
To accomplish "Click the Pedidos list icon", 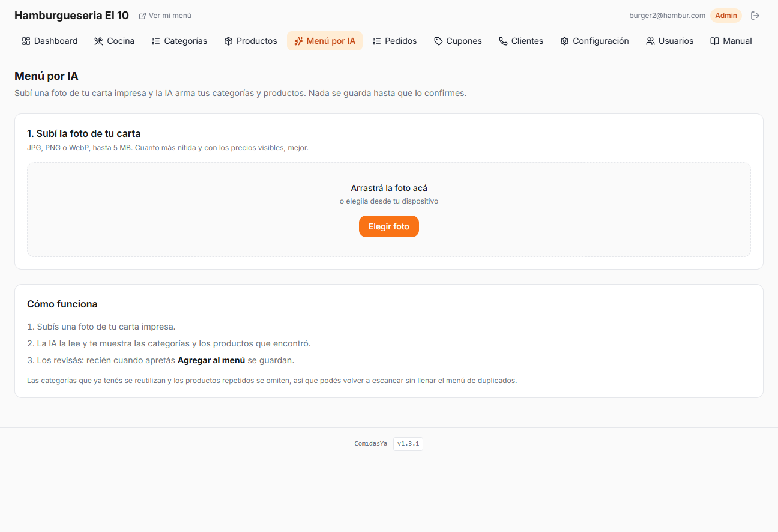I will point(376,41).
